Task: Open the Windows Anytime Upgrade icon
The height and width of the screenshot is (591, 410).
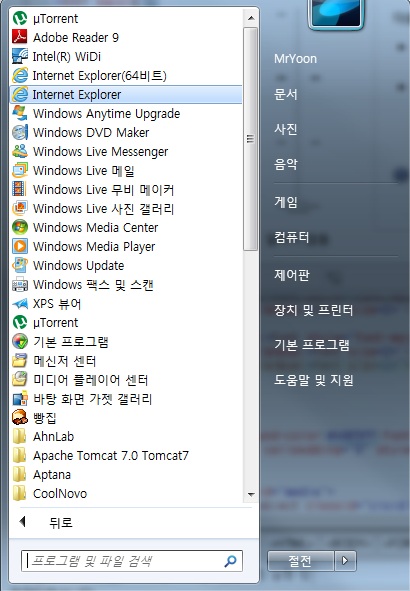Action: 20,113
